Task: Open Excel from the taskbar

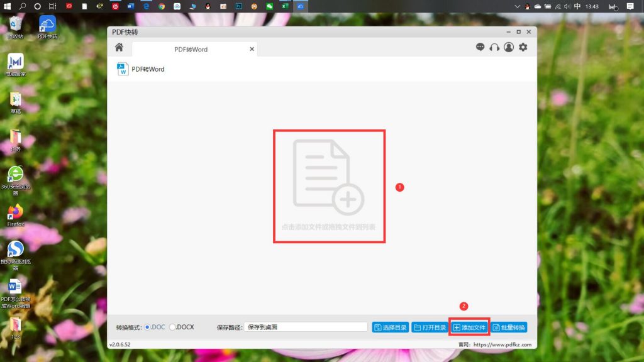Action: [x=285, y=6]
